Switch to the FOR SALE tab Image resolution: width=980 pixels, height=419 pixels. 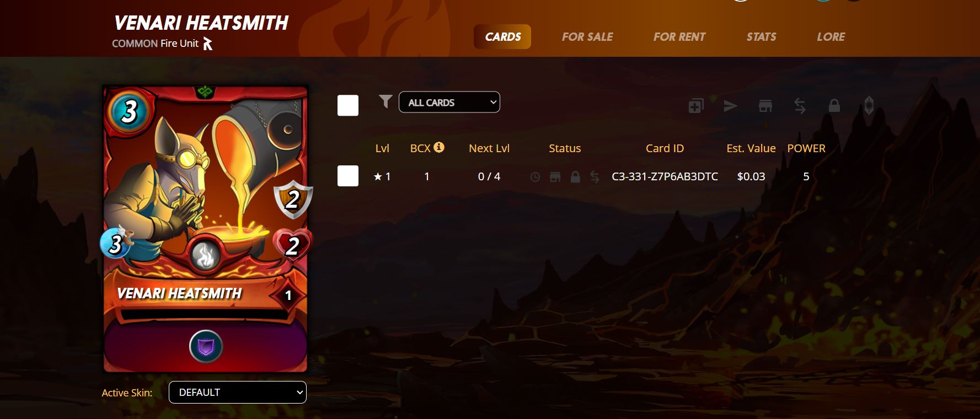(x=587, y=37)
